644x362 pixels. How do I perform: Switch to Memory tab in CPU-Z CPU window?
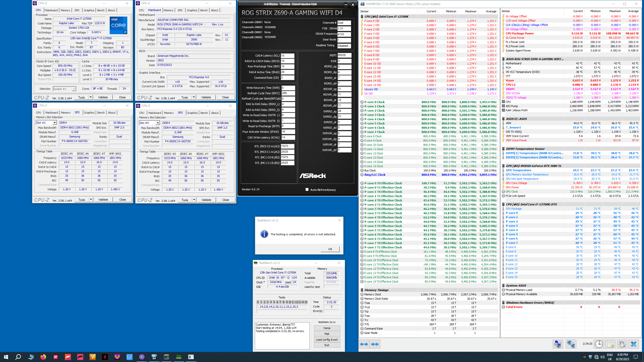tap(65, 10)
